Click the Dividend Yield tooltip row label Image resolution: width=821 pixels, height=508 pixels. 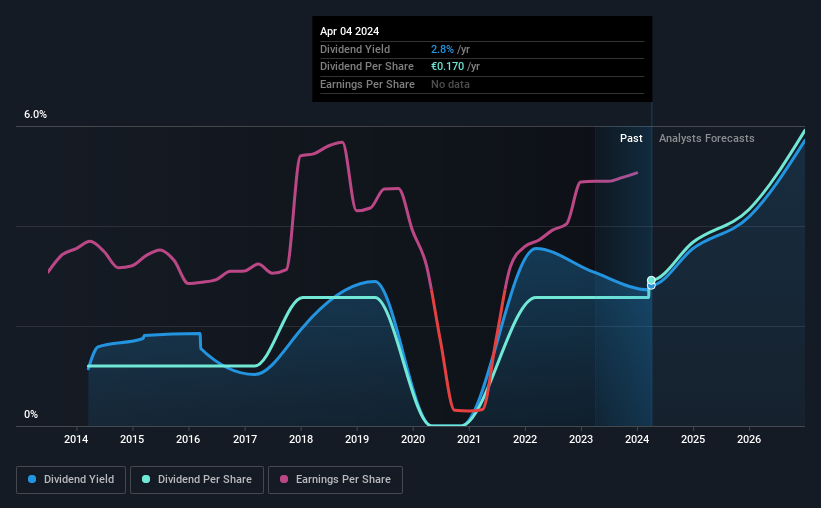355,49
